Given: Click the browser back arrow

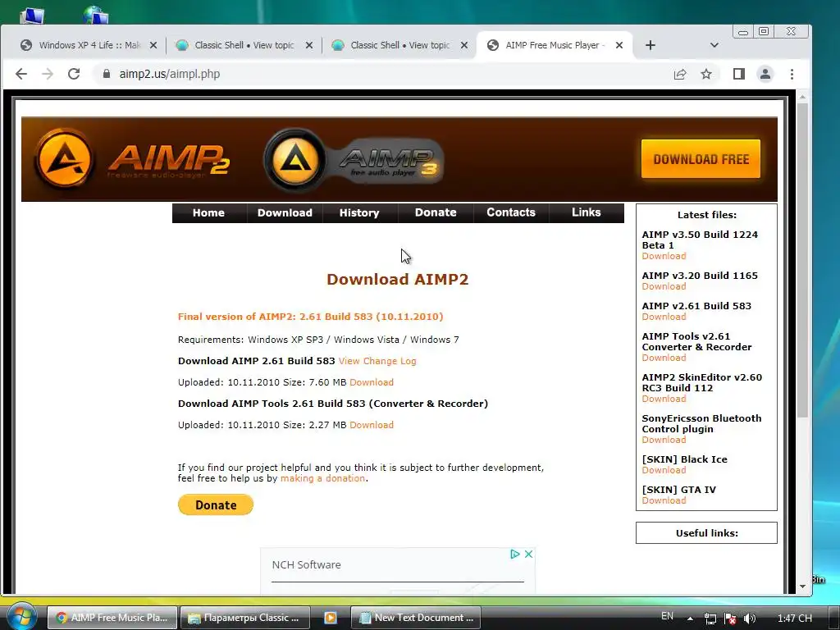Looking at the screenshot, I should point(21,74).
